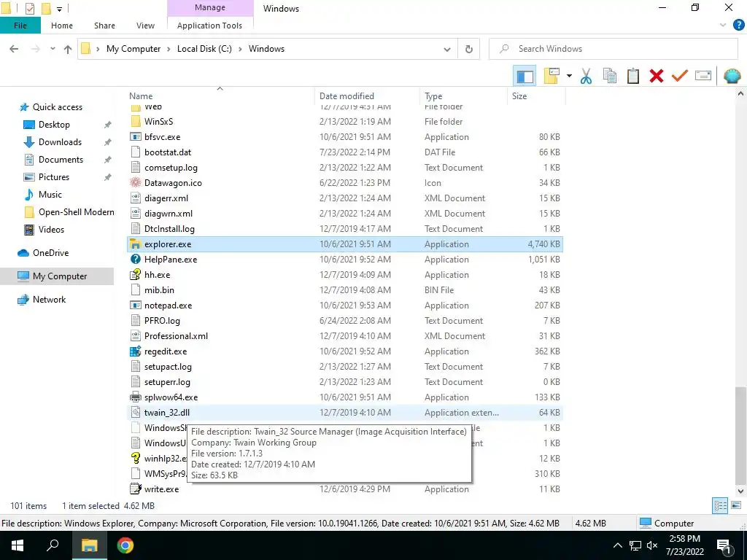Expand the chevron after My Computer in address bar
Image resolution: width=747 pixels, height=560 pixels.
(169, 49)
